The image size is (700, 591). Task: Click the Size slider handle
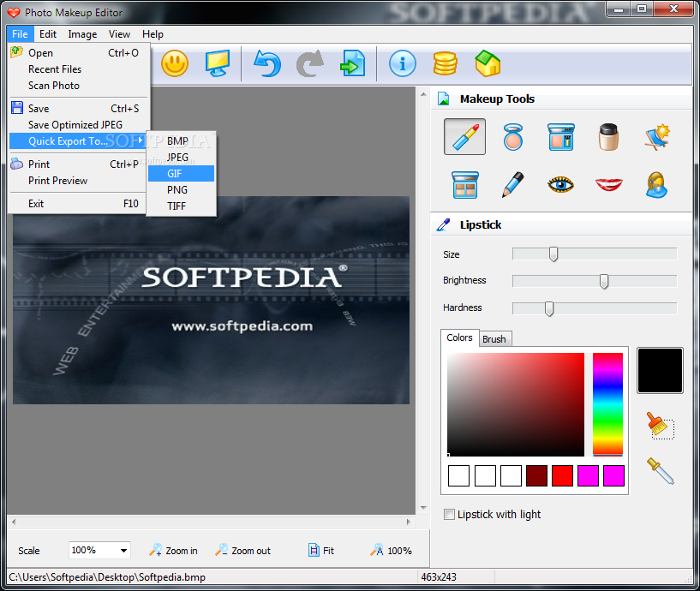(553, 254)
